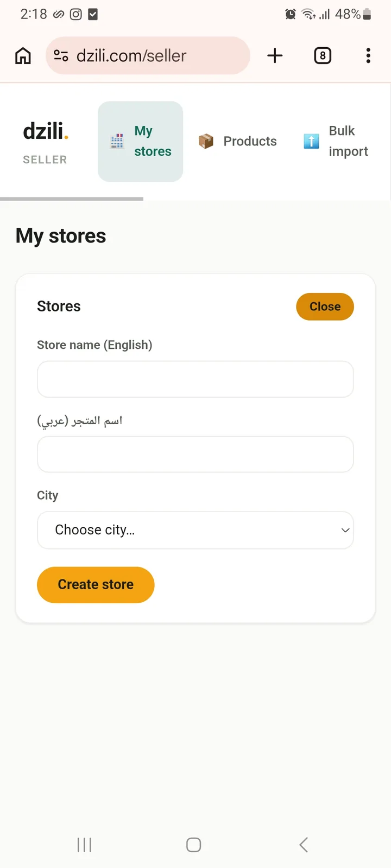Click the dzili.com/seller address bar
Image resolution: width=391 pixels, height=868 pixels.
[148, 55]
